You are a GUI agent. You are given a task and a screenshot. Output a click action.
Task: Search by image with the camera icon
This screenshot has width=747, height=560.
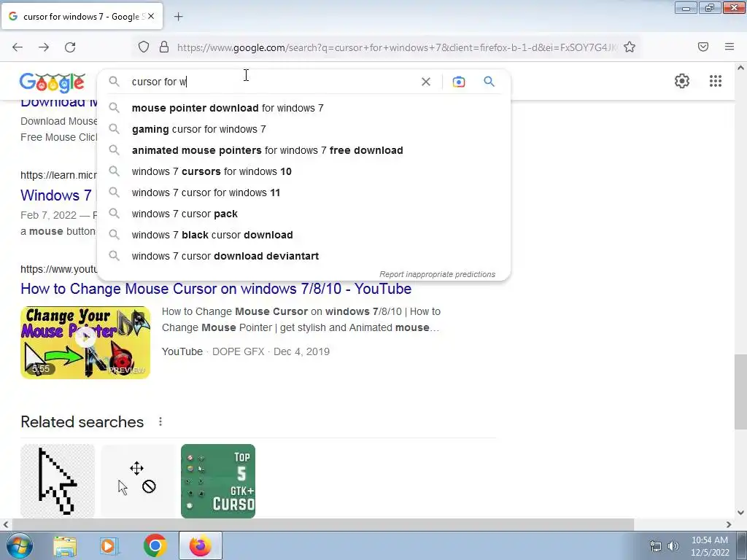click(x=458, y=82)
